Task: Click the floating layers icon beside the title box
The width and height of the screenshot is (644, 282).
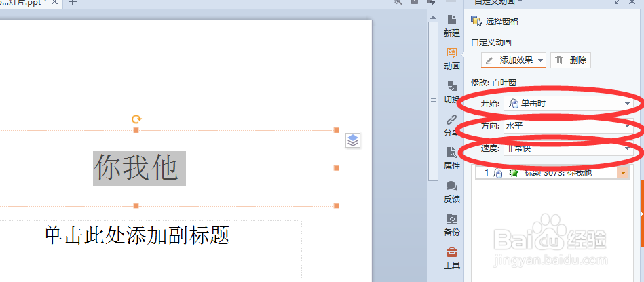Action: click(x=353, y=141)
